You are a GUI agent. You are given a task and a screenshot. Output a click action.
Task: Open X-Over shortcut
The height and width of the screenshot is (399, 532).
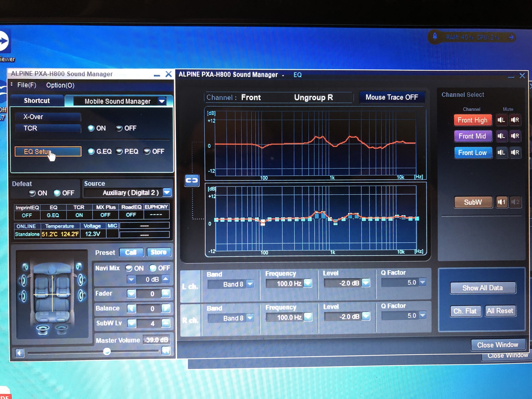tap(48, 117)
